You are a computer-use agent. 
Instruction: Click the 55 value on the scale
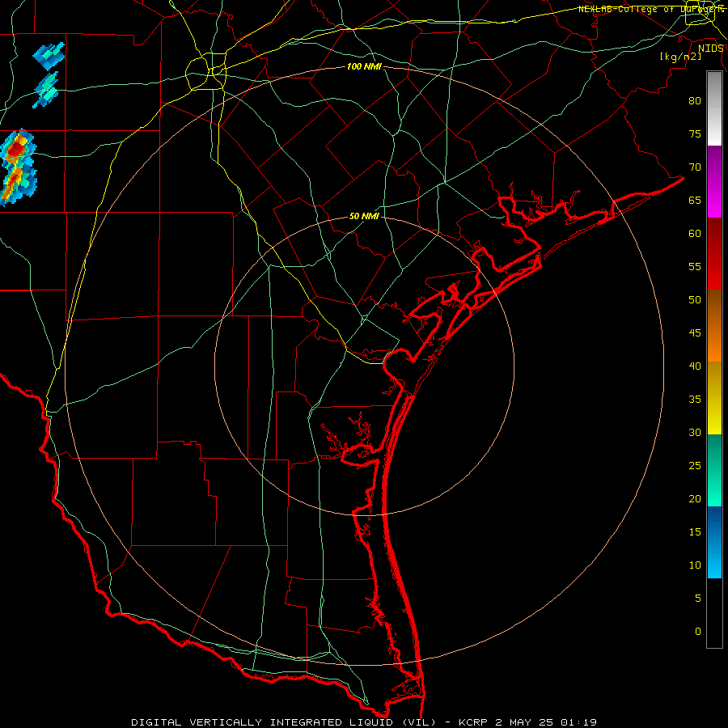[695, 266]
